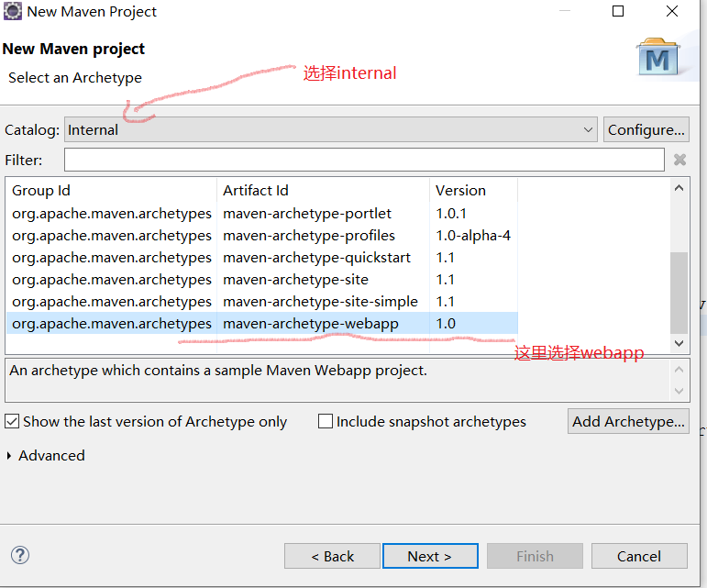Click the disabled Finish button
Screen dimensions: 707x588
pos(535,556)
